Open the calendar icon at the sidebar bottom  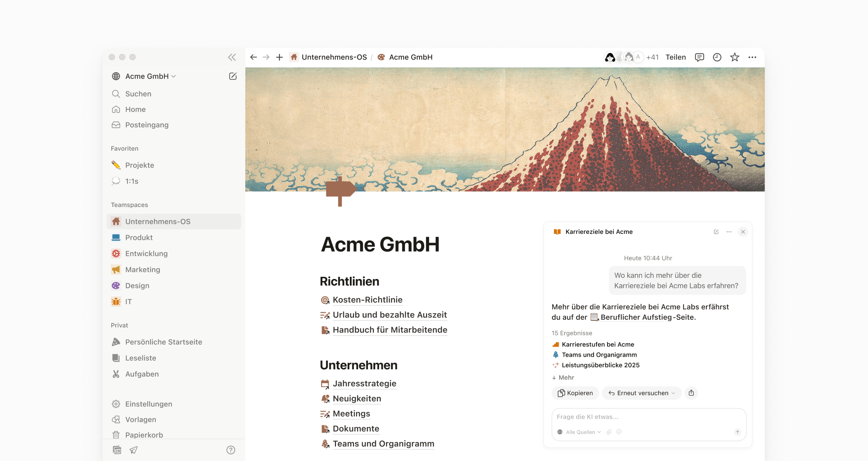click(117, 450)
